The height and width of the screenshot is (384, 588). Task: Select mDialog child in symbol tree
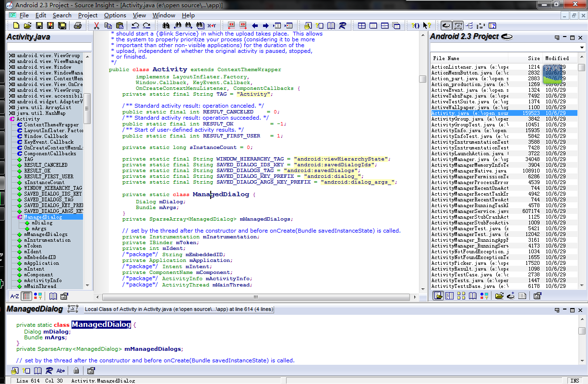pyautogui.click(x=42, y=223)
